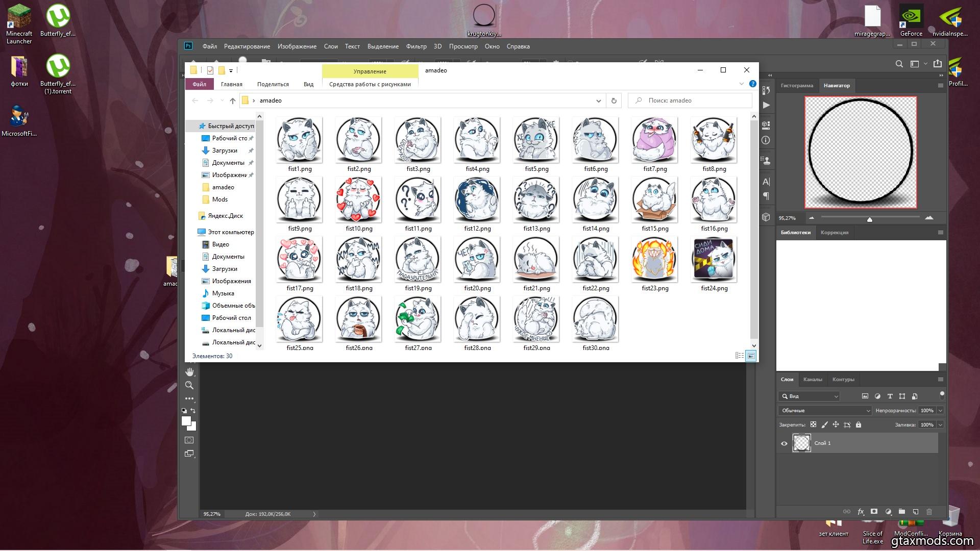Viewport: 980px width, 551px height.
Task: Click the layer styles fx icon
Action: (861, 512)
